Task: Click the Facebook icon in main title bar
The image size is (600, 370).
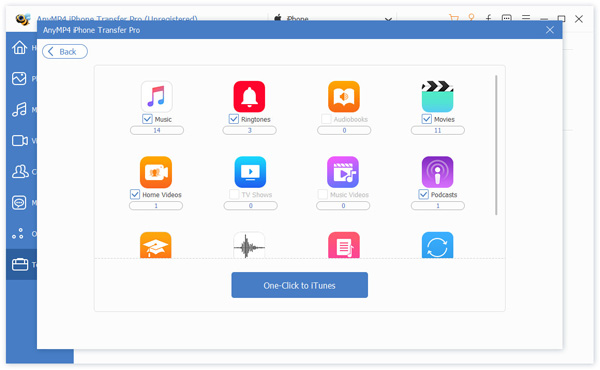Action: tap(489, 18)
